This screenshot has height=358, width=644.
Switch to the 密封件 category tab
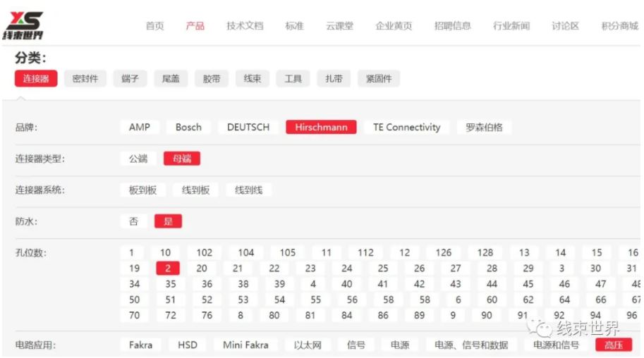click(85, 79)
